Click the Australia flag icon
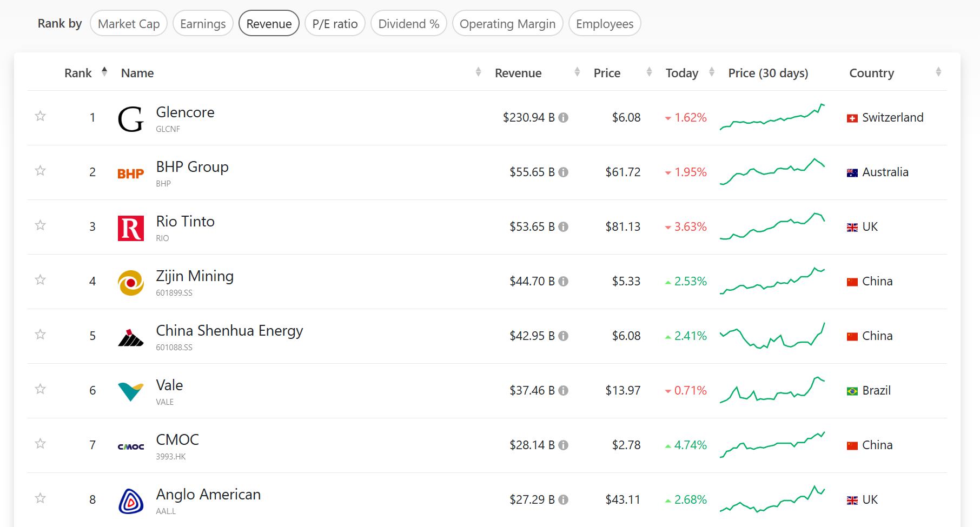This screenshot has height=527, width=980. (852, 173)
